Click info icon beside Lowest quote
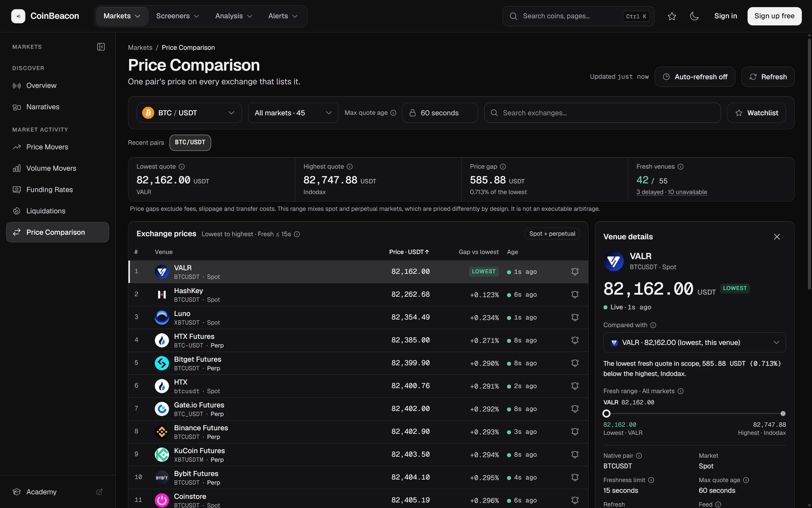Screen dimensions: 812x508 click(181, 167)
